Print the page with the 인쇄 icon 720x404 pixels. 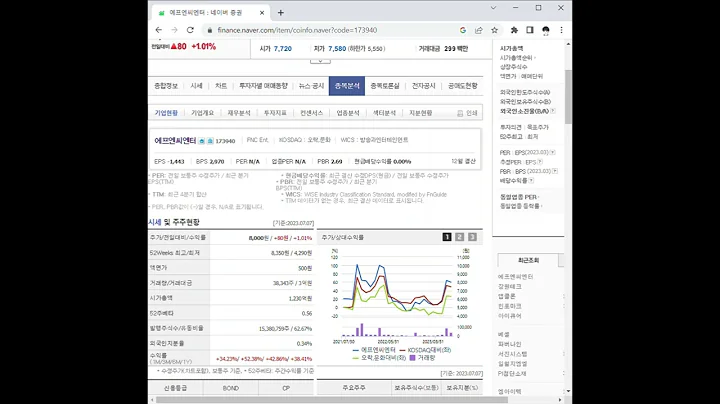pos(467,113)
